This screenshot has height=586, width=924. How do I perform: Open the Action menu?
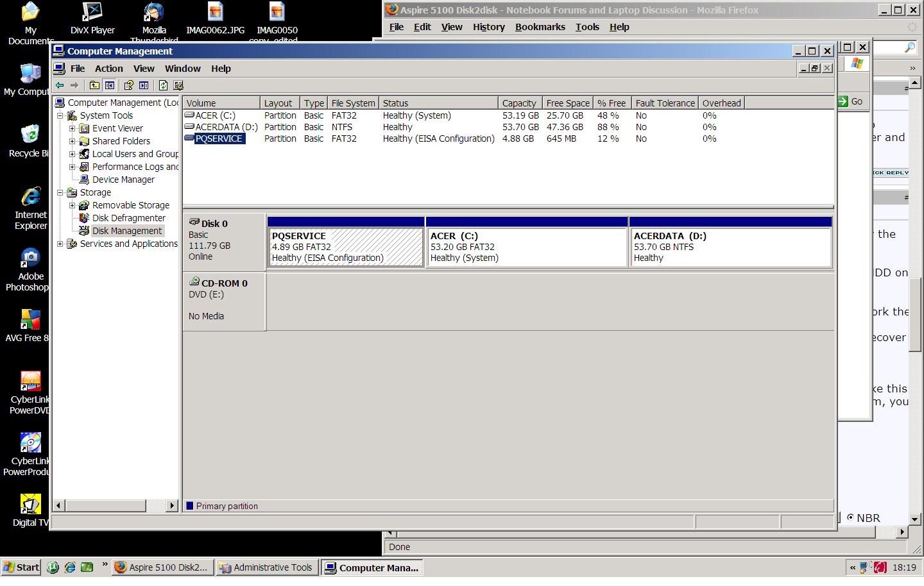pyautogui.click(x=109, y=69)
